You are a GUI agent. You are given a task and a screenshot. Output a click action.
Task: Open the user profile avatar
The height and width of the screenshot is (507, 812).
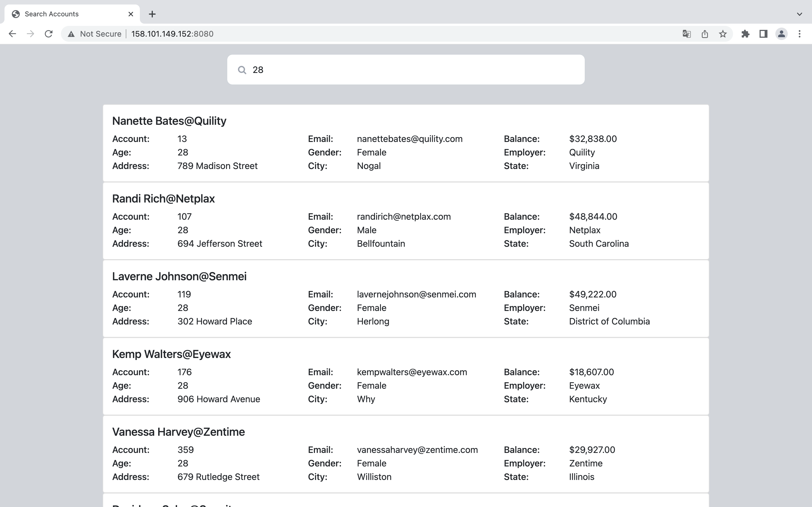782,34
